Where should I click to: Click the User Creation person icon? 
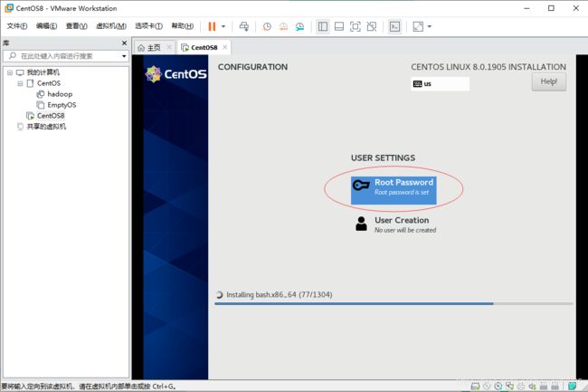click(x=361, y=224)
